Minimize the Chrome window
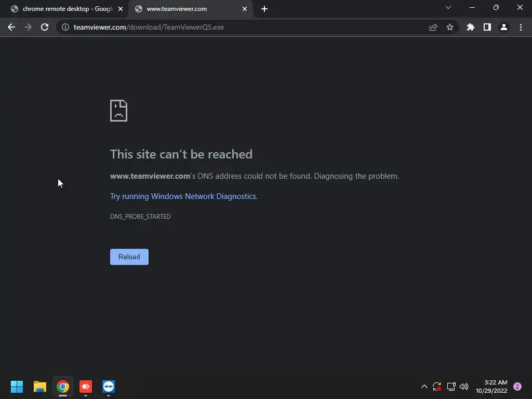Screen dimensions: 532x399 (472, 7)
